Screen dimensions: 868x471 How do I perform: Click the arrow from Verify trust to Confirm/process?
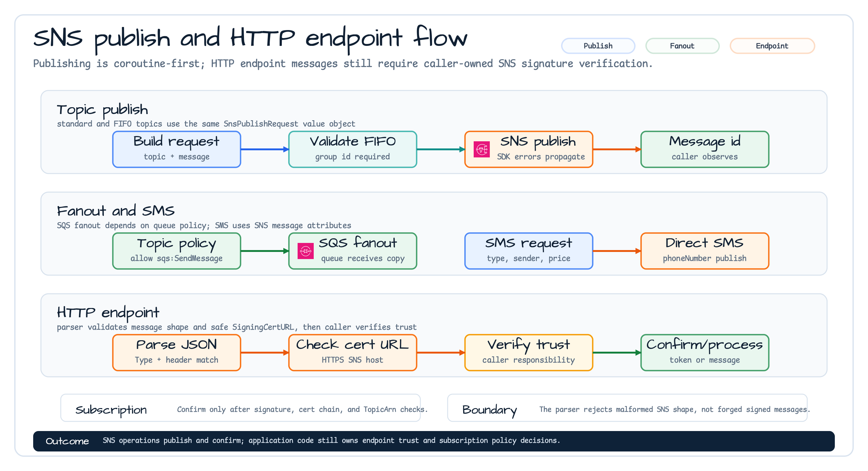click(x=617, y=353)
